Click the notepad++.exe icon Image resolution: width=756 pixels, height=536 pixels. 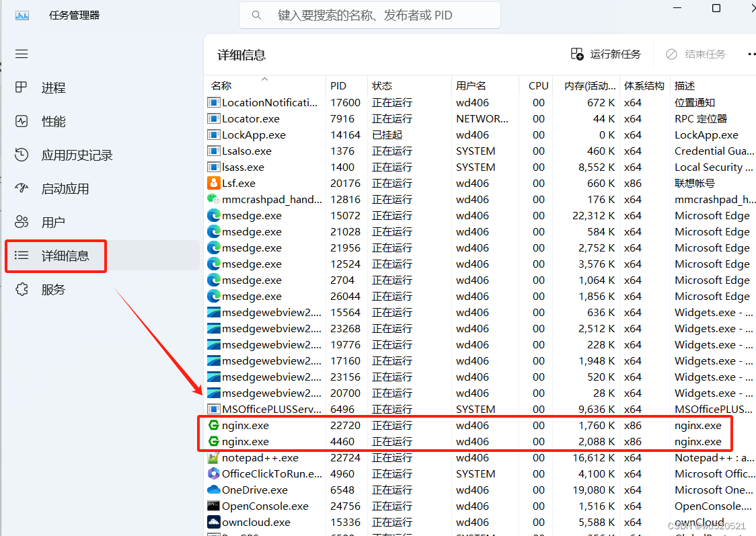point(214,457)
